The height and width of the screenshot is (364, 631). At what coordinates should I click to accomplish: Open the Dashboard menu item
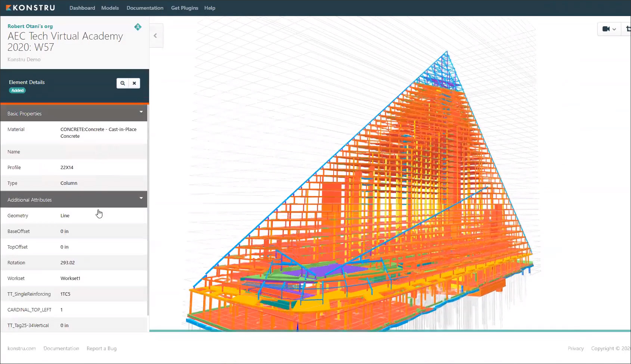(82, 8)
